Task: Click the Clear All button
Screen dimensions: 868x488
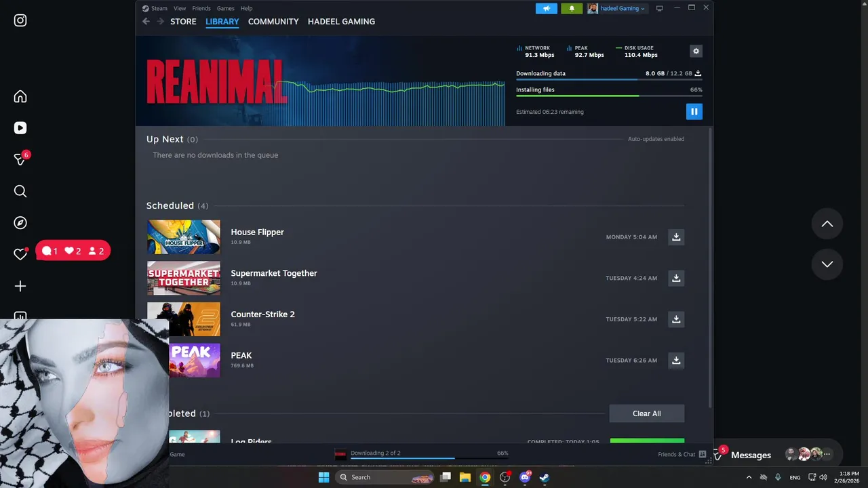Action: coord(647,413)
